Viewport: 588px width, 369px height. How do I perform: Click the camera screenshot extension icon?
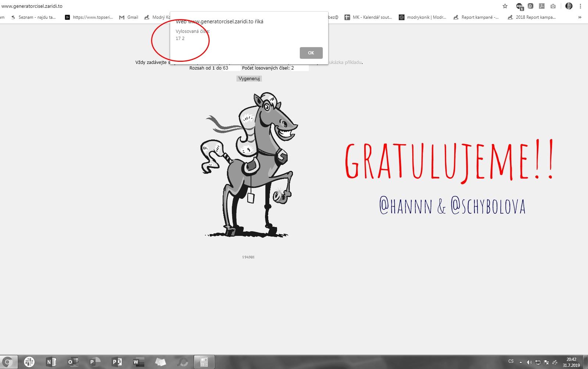pyautogui.click(x=553, y=6)
